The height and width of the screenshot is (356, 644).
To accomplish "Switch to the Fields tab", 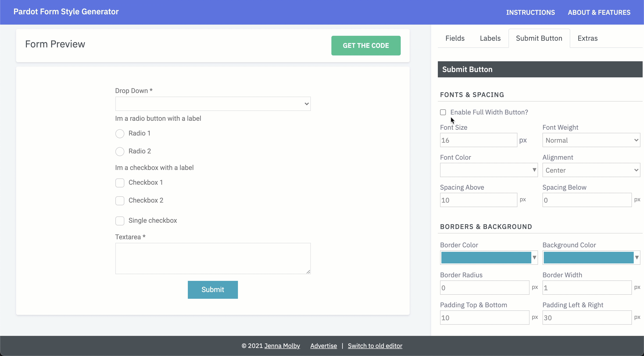I will pyautogui.click(x=455, y=38).
